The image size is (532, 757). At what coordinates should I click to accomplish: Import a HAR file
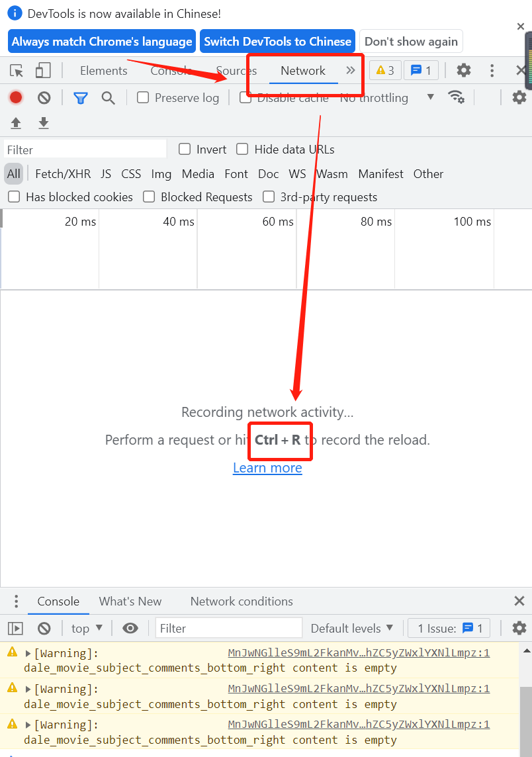(15, 123)
